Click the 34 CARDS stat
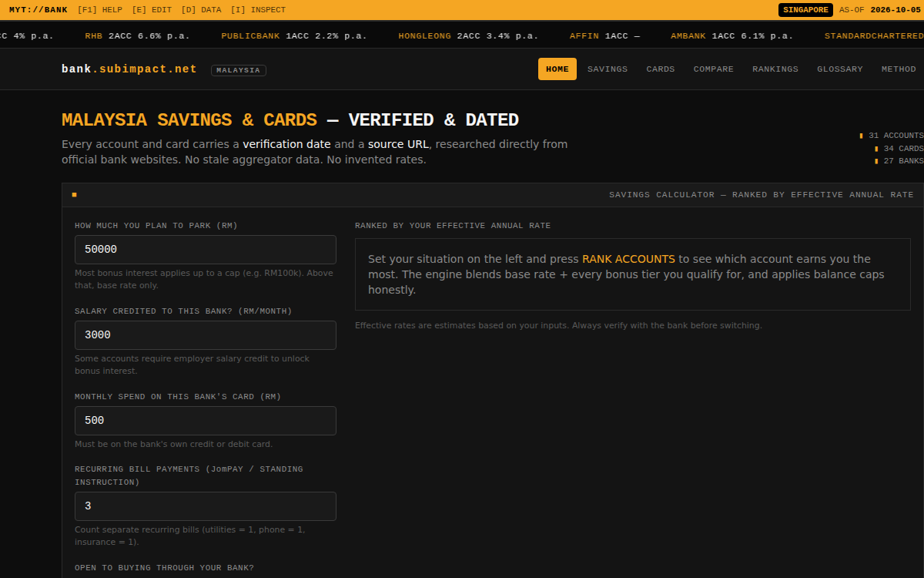Image resolution: width=924 pixels, height=578 pixels. (x=899, y=149)
